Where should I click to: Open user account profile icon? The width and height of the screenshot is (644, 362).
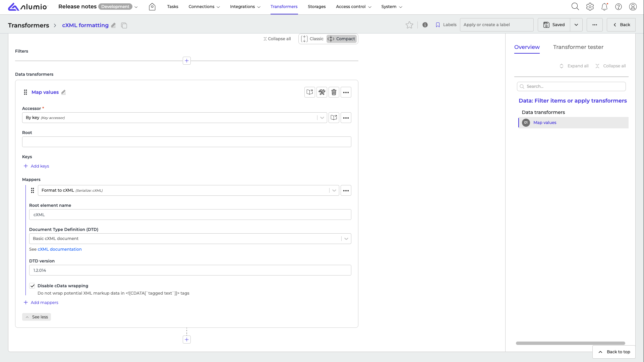633,7
